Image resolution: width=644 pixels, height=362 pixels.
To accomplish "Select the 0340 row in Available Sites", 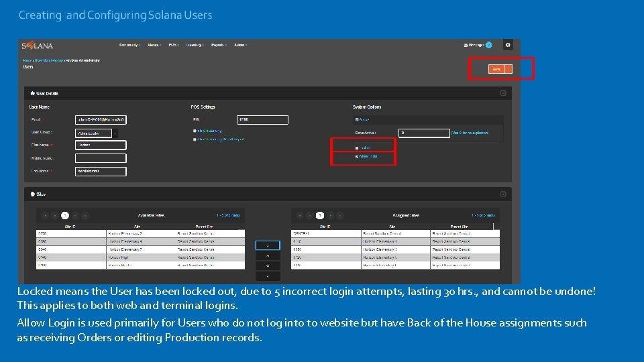I will [140, 249].
